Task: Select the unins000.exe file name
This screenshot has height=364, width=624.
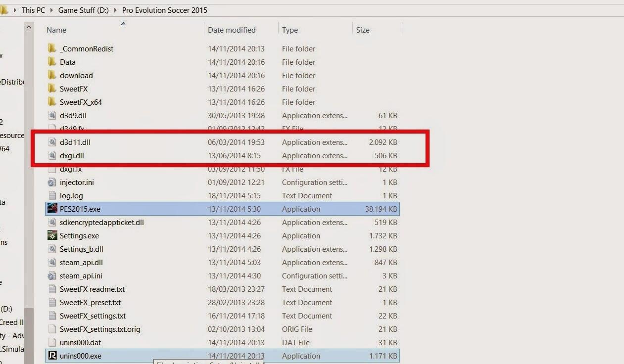Action: click(x=80, y=356)
